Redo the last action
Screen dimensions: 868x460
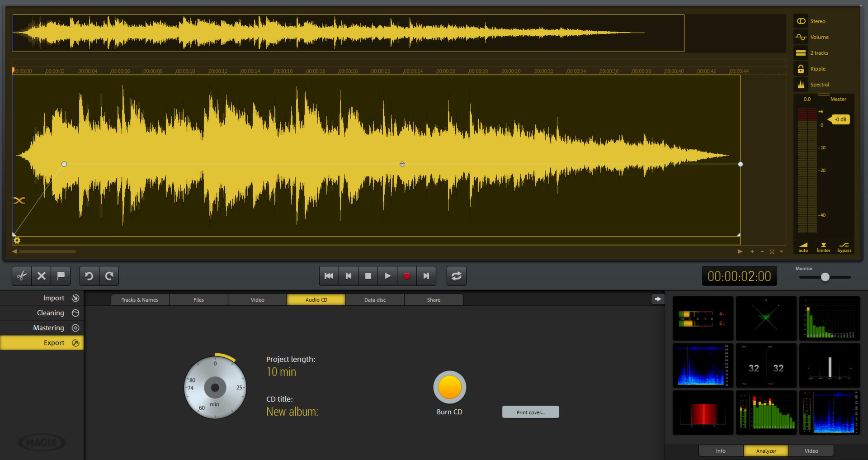coord(109,276)
